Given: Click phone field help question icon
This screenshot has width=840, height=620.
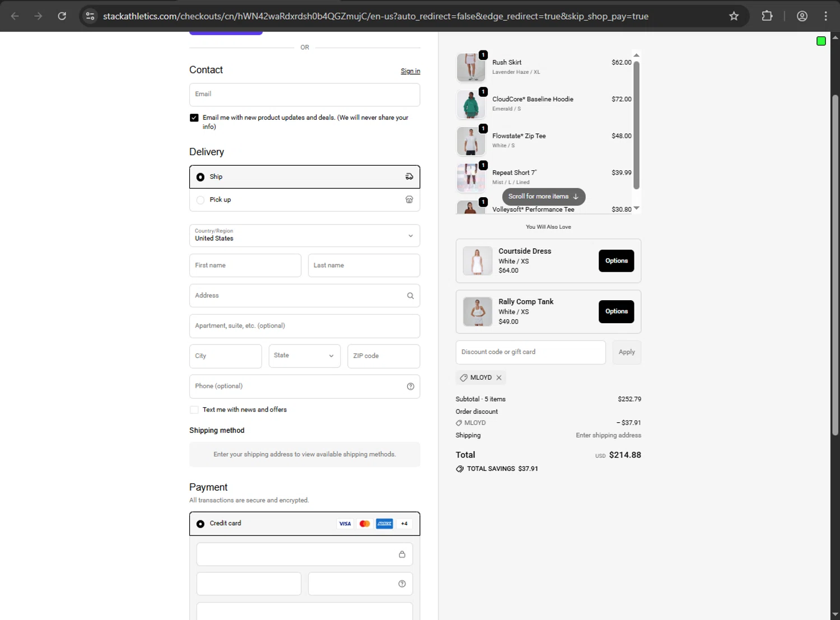Looking at the screenshot, I should point(410,386).
